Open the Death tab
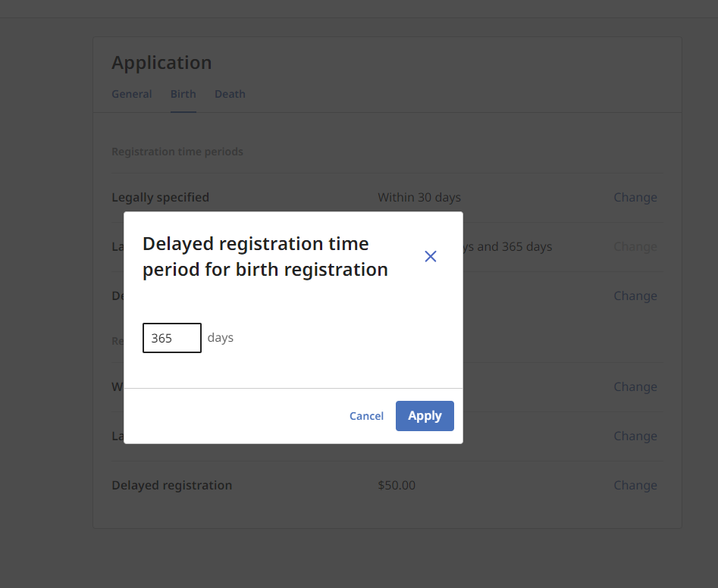718x588 pixels. pos(230,93)
